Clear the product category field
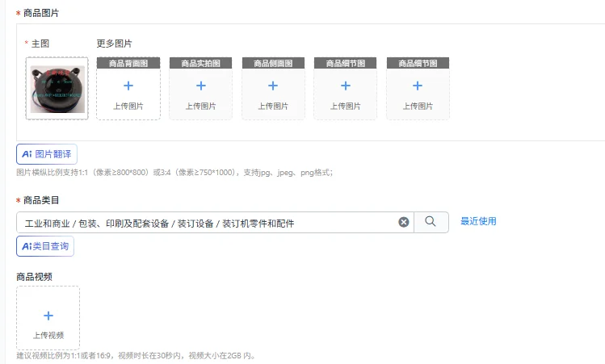Viewport: 605px width, 364px height. point(404,222)
